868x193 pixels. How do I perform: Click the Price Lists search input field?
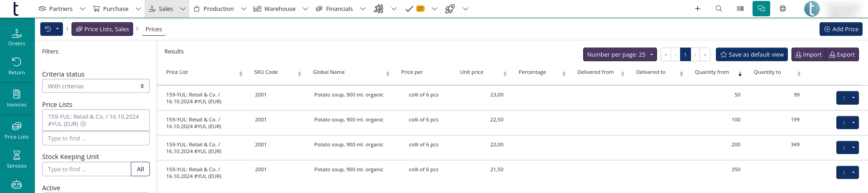point(96,138)
